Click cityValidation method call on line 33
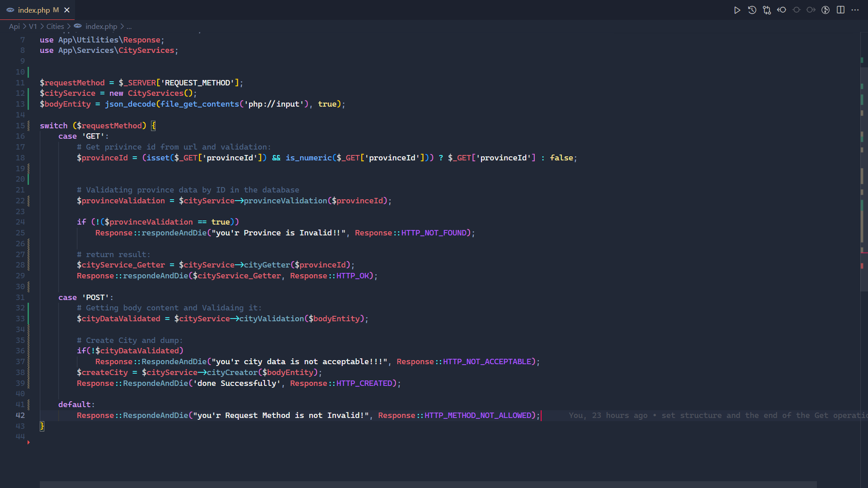This screenshot has height=488, width=868. (x=272, y=319)
